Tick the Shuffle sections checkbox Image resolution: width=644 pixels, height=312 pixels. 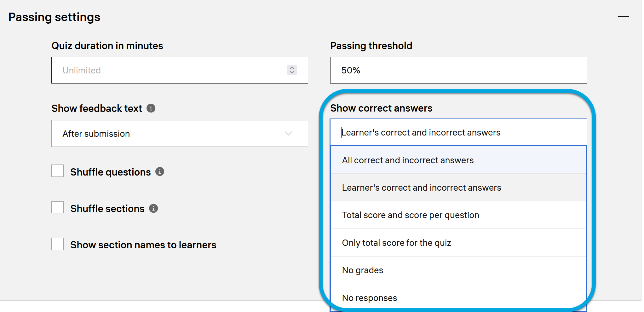(x=58, y=208)
